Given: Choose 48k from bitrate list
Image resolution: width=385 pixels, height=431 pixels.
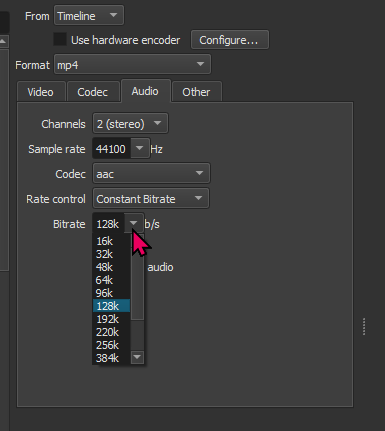Looking at the screenshot, I should (x=111, y=267).
